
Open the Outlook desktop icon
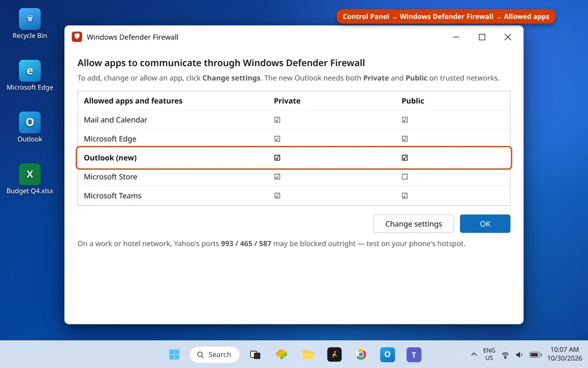pyautogui.click(x=30, y=128)
